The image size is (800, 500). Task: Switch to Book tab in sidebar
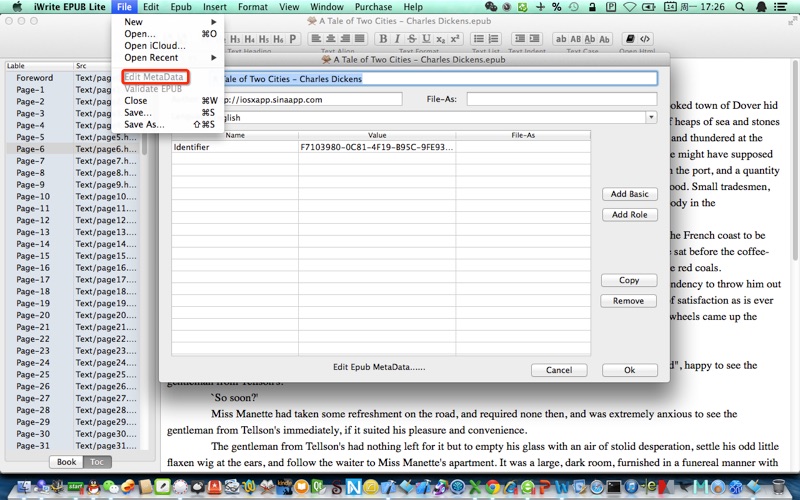coord(66,462)
